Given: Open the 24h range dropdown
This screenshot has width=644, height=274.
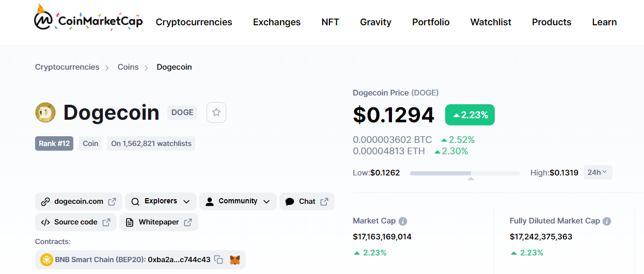Looking at the screenshot, I should [598, 172].
